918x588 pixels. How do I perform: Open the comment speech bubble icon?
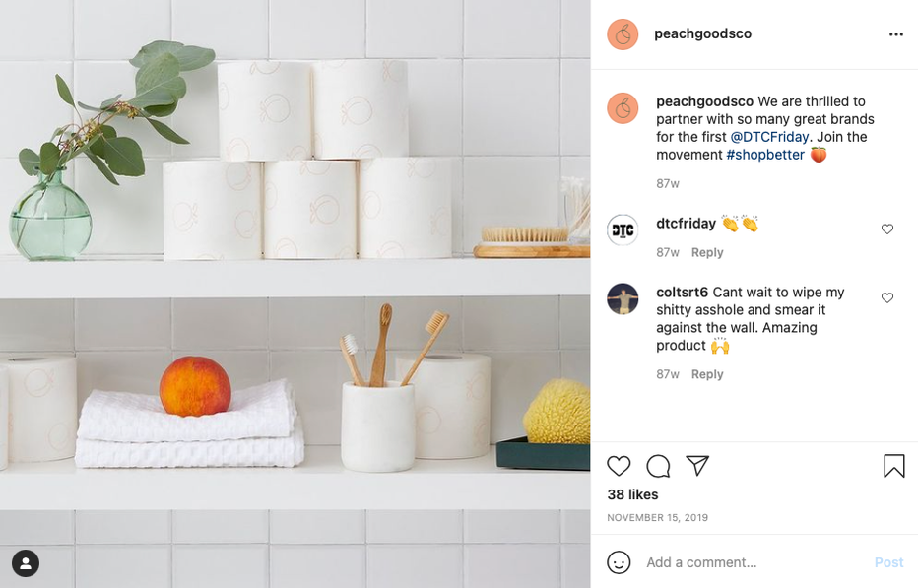tap(658, 466)
